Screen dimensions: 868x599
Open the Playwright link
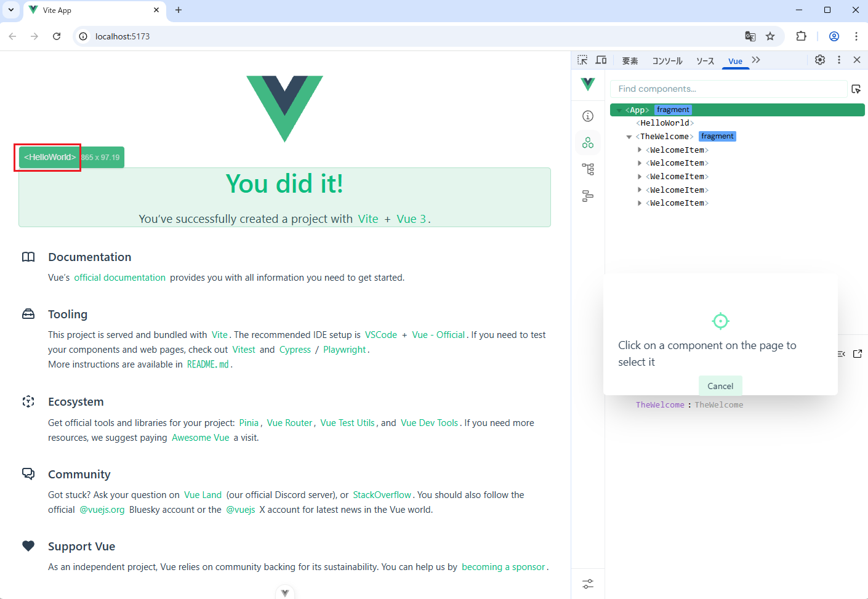[345, 350]
